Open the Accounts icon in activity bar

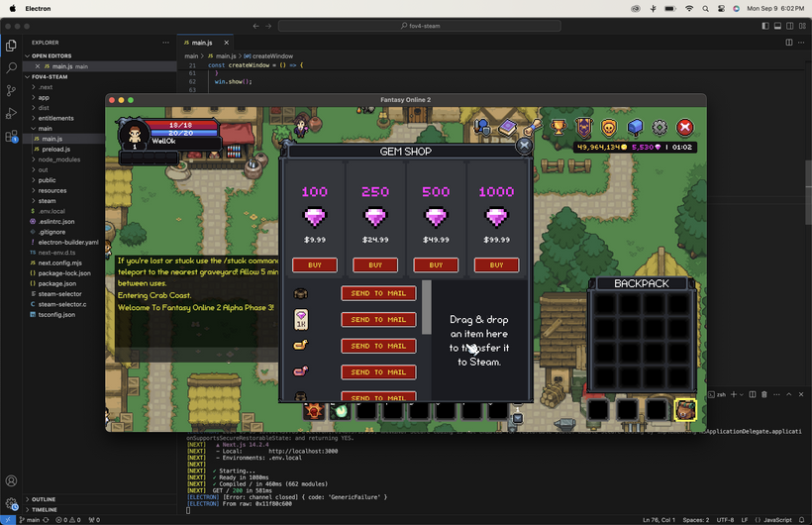tap(11, 481)
